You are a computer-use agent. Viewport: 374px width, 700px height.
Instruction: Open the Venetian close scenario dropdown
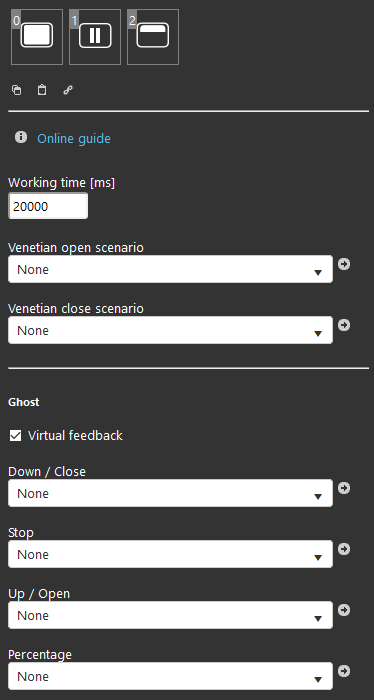pyautogui.click(x=170, y=330)
